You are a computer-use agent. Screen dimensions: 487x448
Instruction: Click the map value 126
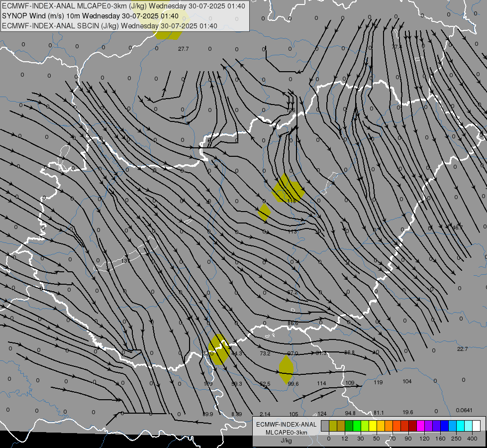(291, 110)
